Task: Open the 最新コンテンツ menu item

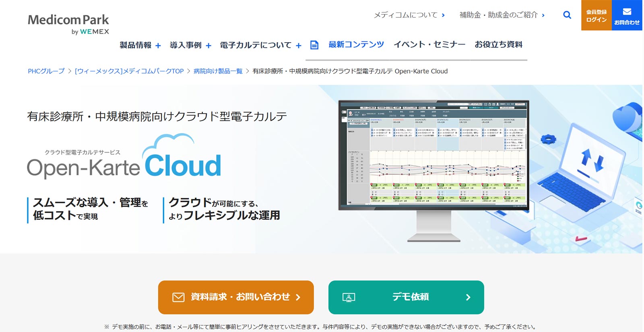Action: tap(356, 45)
